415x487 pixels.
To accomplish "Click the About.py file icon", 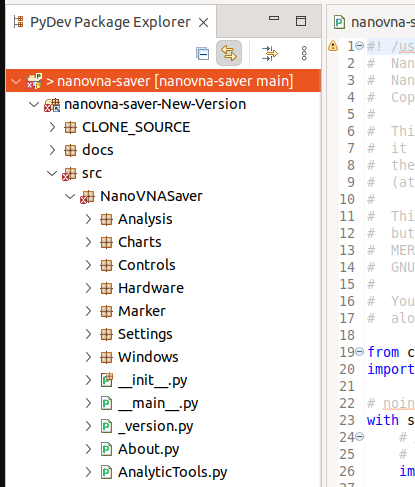I will coord(106,449).
